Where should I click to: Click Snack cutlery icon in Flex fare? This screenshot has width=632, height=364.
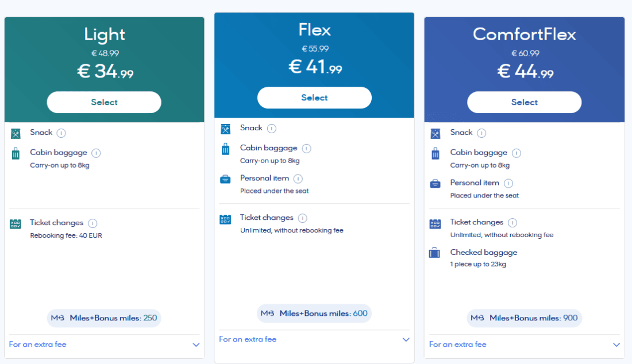pyautogui.click(x=225, y=129)
